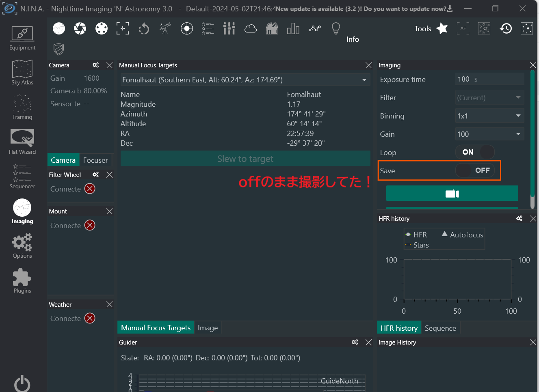Toggle the Guider panel target icon
Screen dimensions: 539x392
(187, 28)
